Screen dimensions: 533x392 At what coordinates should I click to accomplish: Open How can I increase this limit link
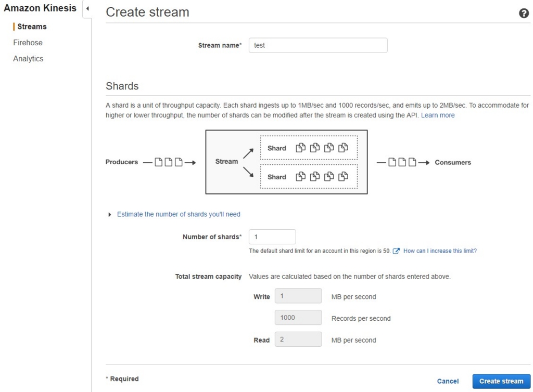[440, 251]
